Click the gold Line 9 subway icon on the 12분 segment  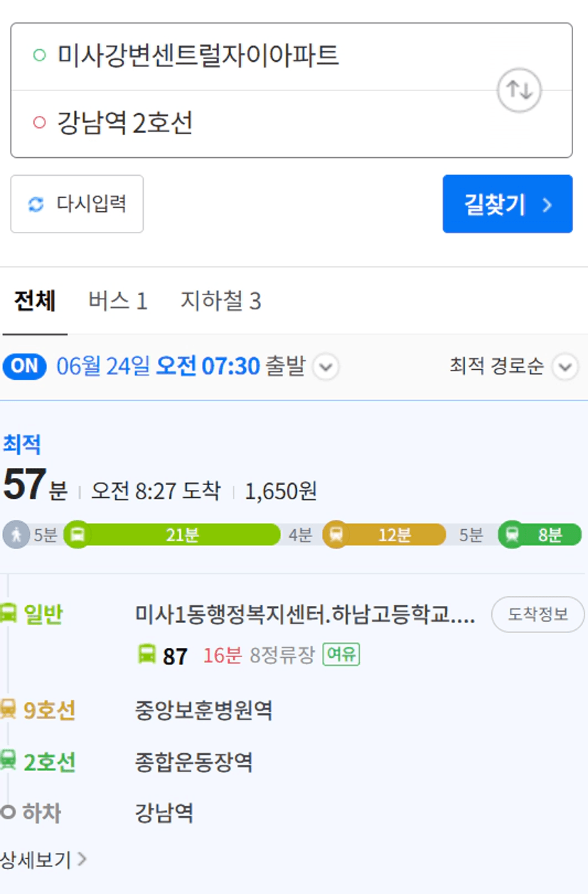coord(336,535)
